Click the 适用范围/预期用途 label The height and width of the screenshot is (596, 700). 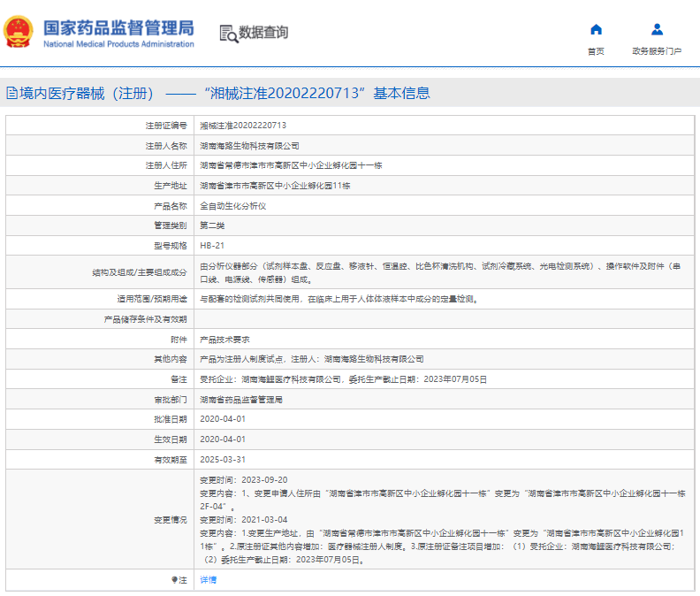coord(152,299)
